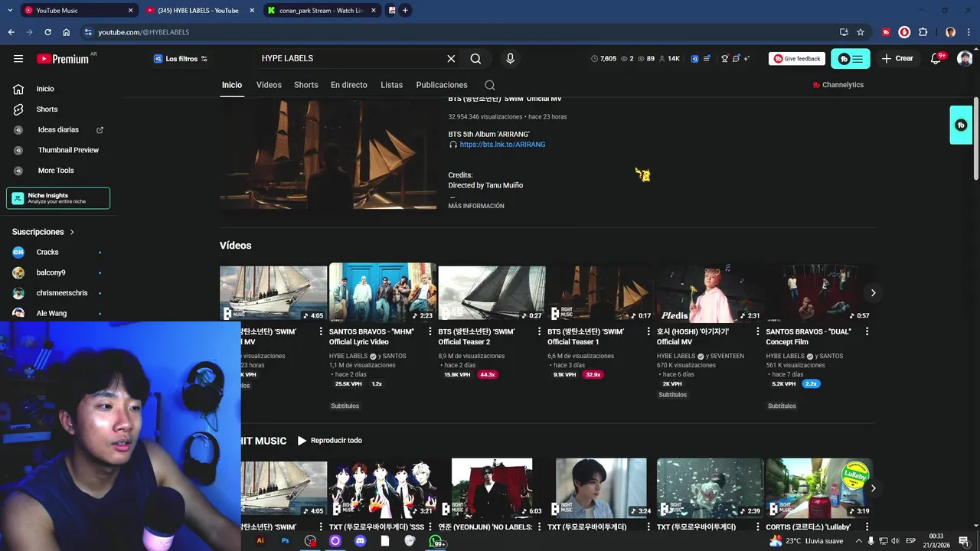The width and height of the screenshot is (980, 551).
Task: Show next videos in the Vídeos row
Action: (x=873, y=293)
